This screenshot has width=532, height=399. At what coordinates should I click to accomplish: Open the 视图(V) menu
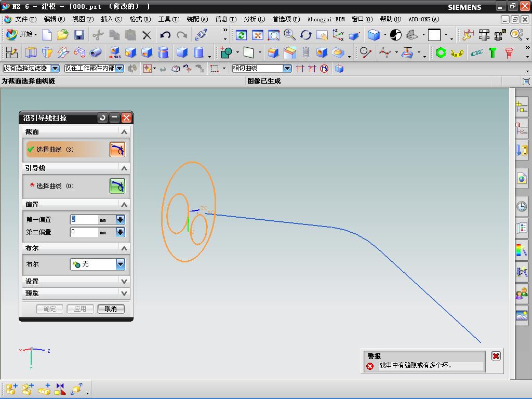click(83, 19)
